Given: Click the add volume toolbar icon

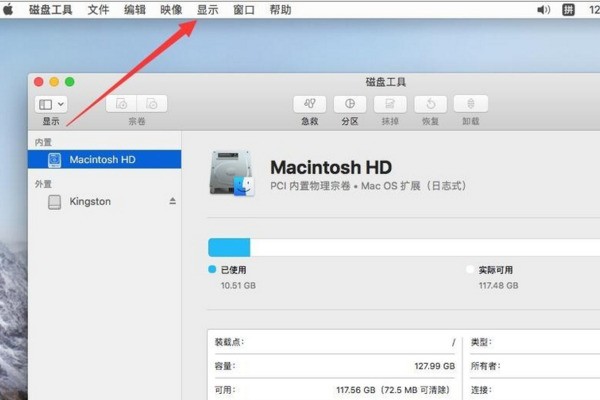Looking at the screenshot, I should (x=122, y=103).
